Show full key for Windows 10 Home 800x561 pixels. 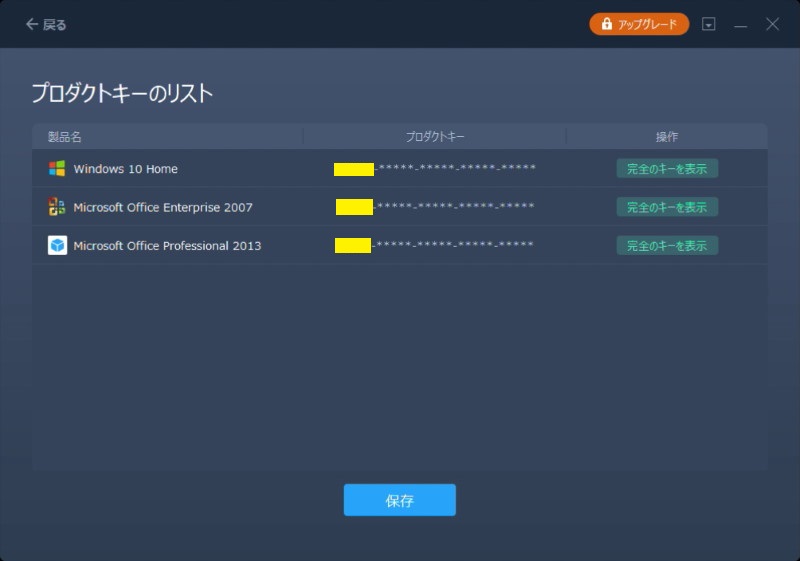667,168
